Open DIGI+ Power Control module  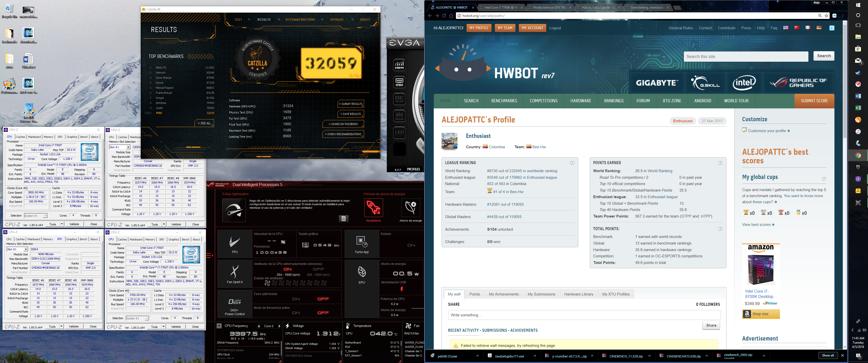coord(234,304)
